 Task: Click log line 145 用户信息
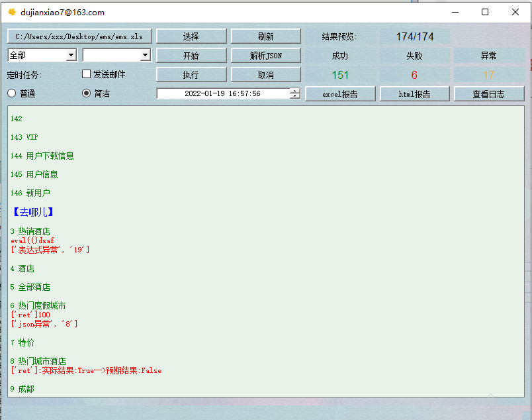34,174
